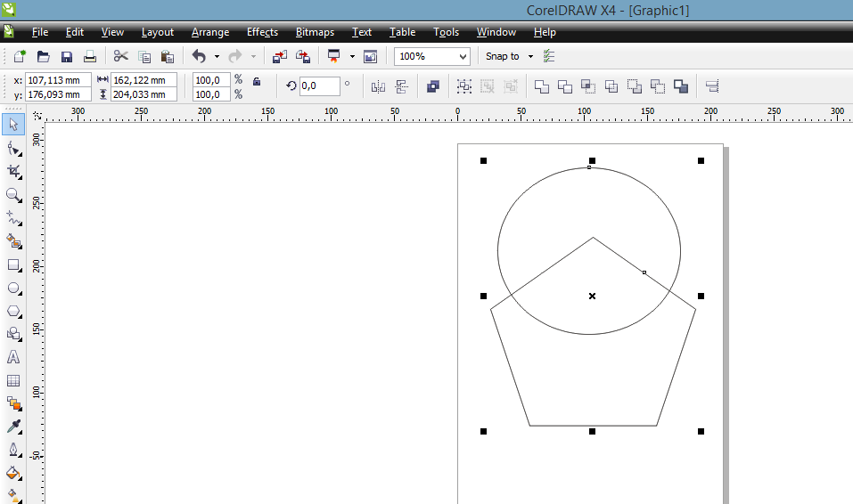Toggle the lock ratio padlock
This screenshot has height=504, width=853.
tap(257, 81)
